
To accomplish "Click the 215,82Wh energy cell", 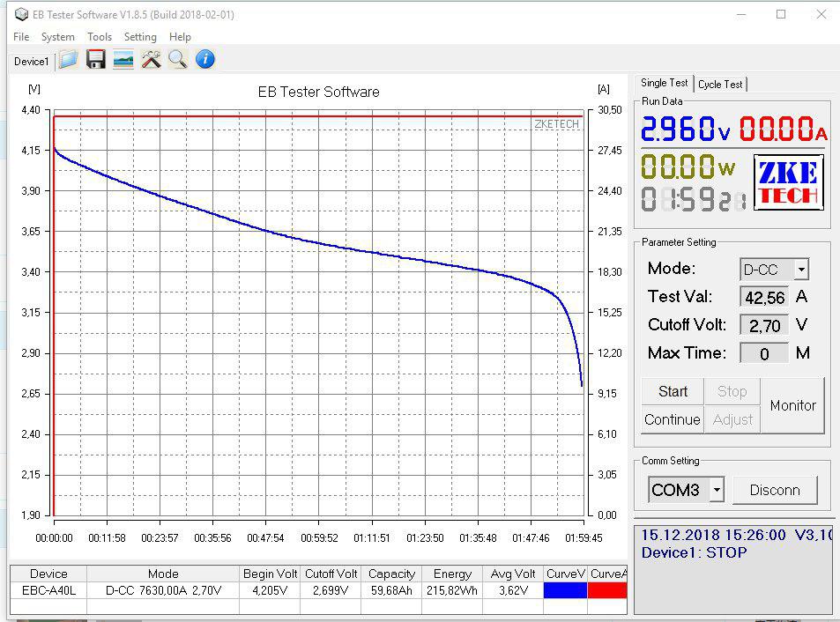I will click(x=452, y=590).
